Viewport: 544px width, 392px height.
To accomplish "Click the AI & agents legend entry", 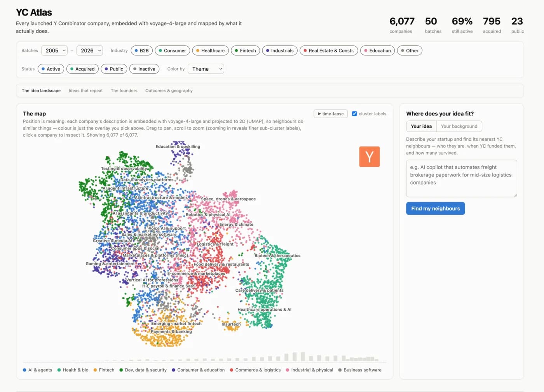I will 37,370.
